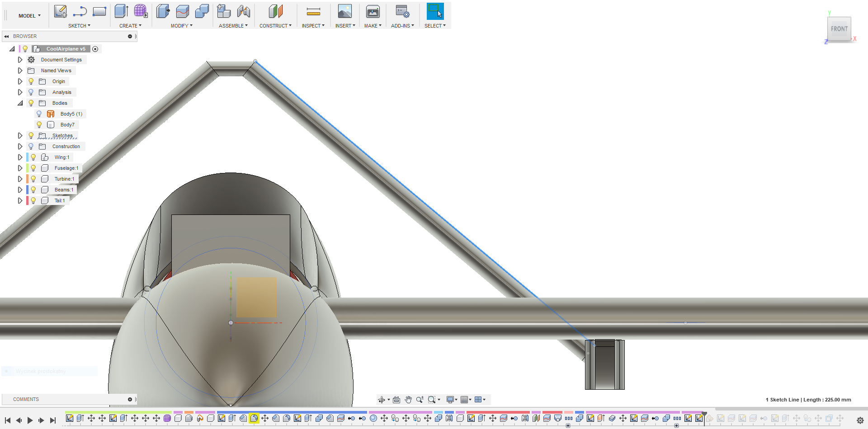This screenshot has width=868, height=429.
Task: Click the Select tool icon
Action: [x=435, y=11]
